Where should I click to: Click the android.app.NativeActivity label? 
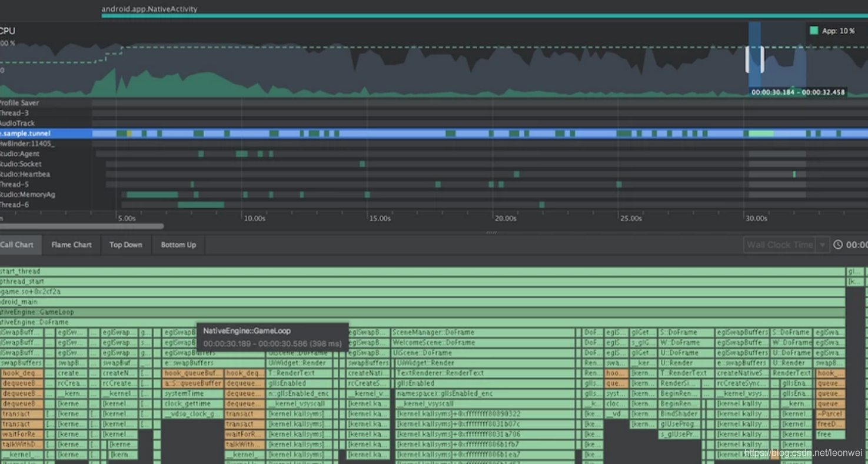click(149, 9)
